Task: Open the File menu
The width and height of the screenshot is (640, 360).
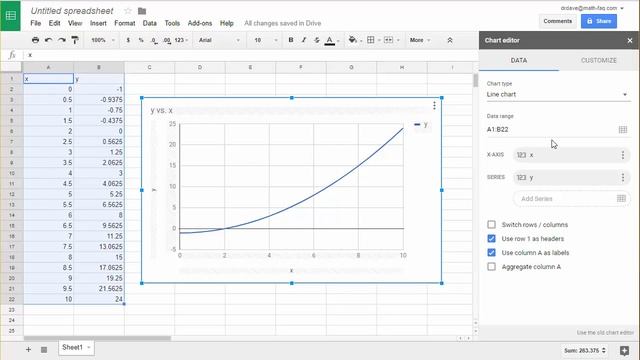Action: [x=36, y=23]
